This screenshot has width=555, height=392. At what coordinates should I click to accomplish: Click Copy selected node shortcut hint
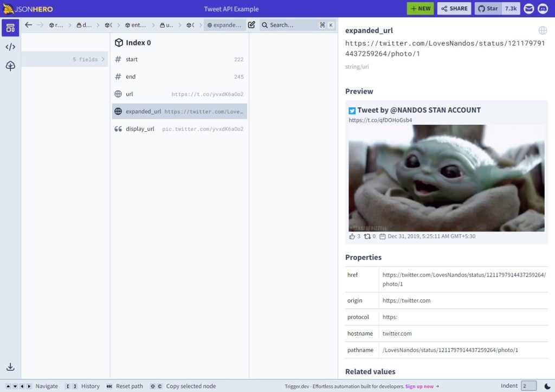point(183,386)
